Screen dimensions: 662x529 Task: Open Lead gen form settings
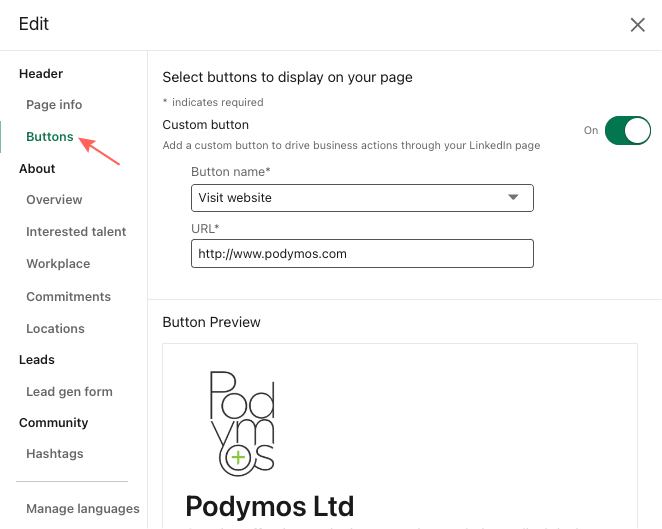pos(69,392)
